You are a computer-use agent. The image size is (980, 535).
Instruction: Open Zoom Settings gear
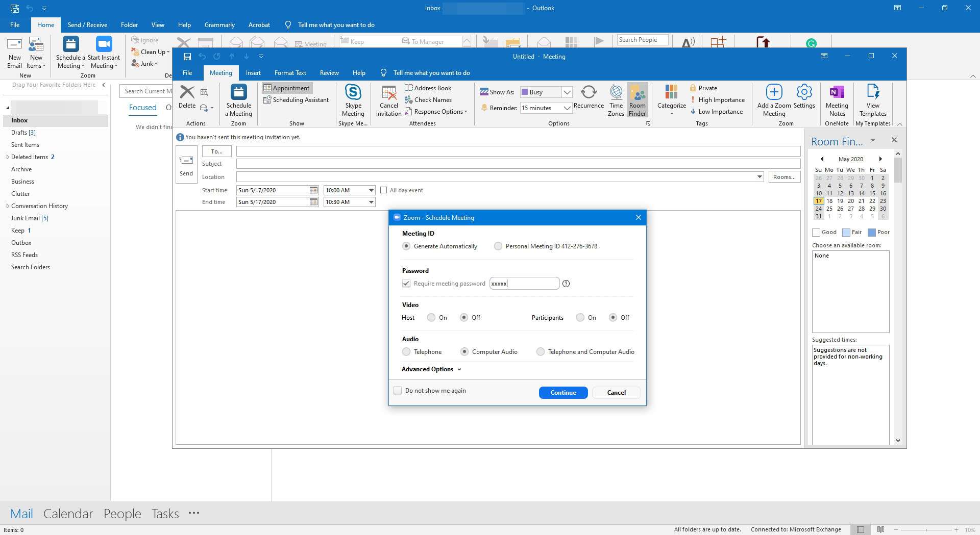[804, 96]
